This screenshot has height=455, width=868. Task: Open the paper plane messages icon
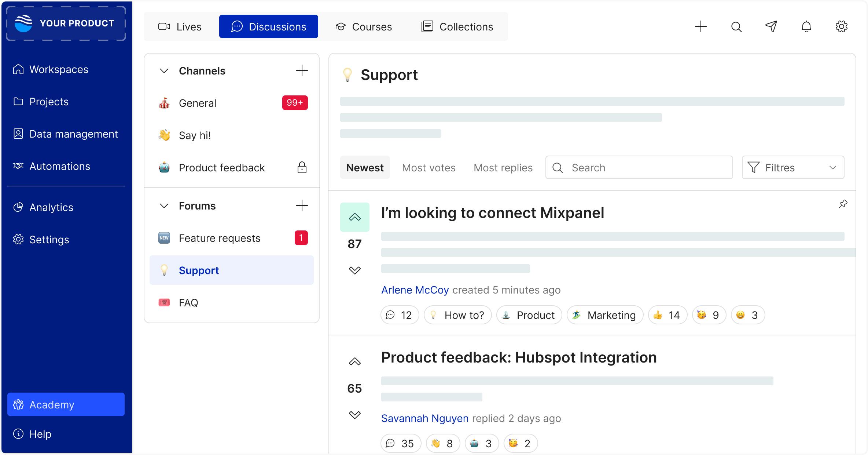(x=771, y=27)
